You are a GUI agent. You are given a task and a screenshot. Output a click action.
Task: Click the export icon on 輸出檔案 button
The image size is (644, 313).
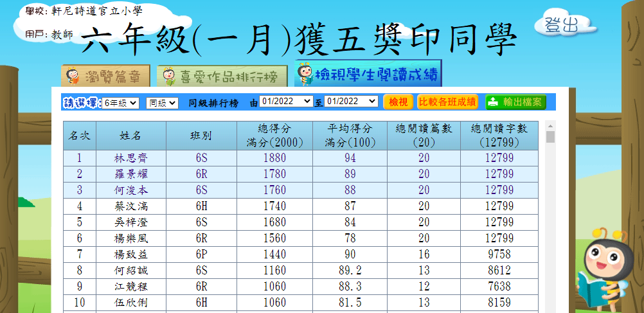(x=493, y=102)
